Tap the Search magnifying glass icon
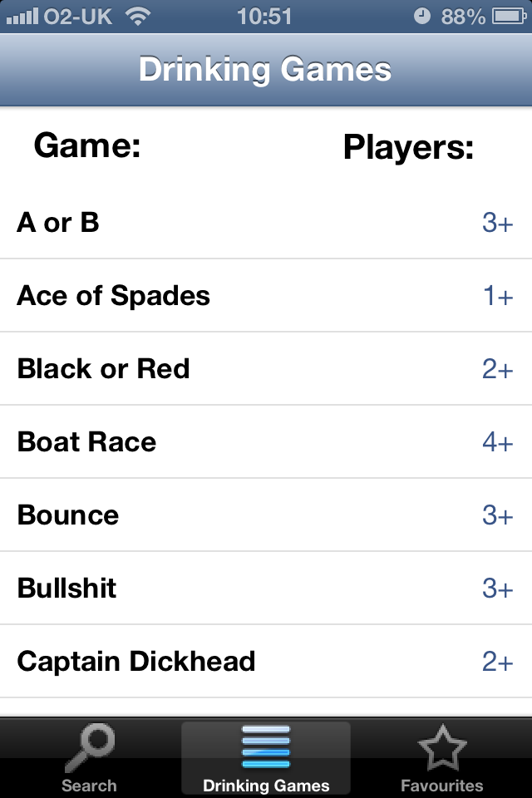The height and width of the screenshot is (798, 532). tap(89, 747)
